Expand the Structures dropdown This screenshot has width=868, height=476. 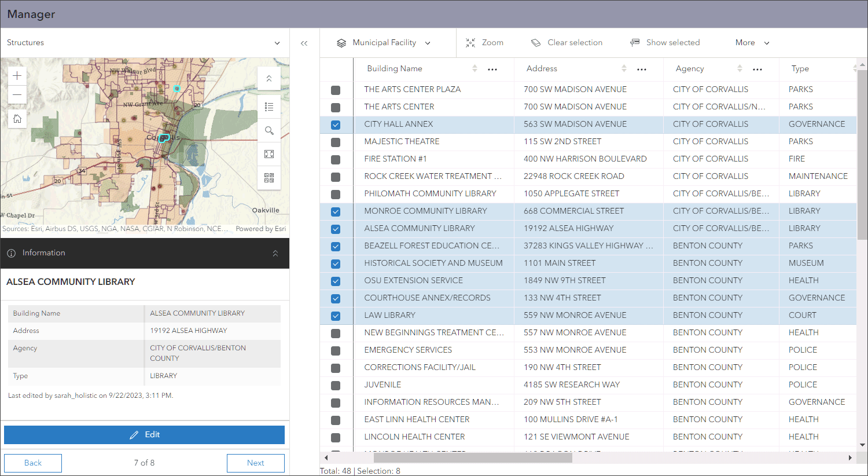click(x=277, y=43)
